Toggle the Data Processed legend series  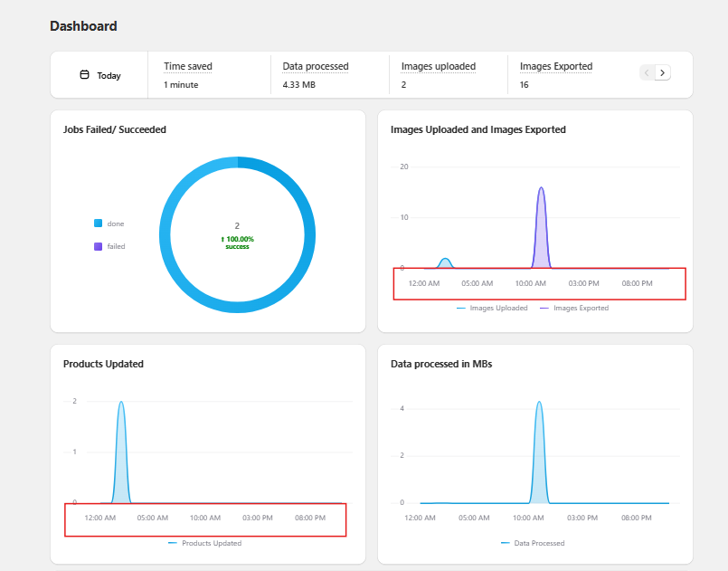(x=538, y=543)
